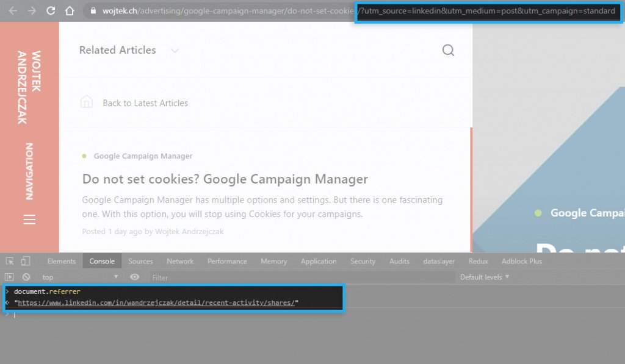Switch to the Network tab
Screen dimensions: 625x364
click(180, 261)
